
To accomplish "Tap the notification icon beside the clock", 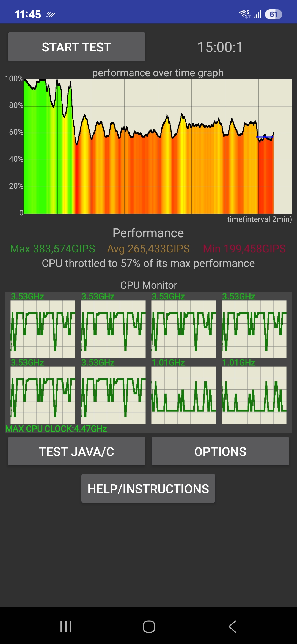I will (x=51, y=15).
